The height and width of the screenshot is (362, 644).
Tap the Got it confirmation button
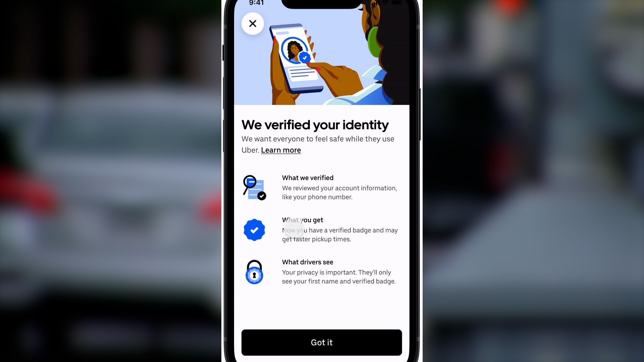[322, 343]
